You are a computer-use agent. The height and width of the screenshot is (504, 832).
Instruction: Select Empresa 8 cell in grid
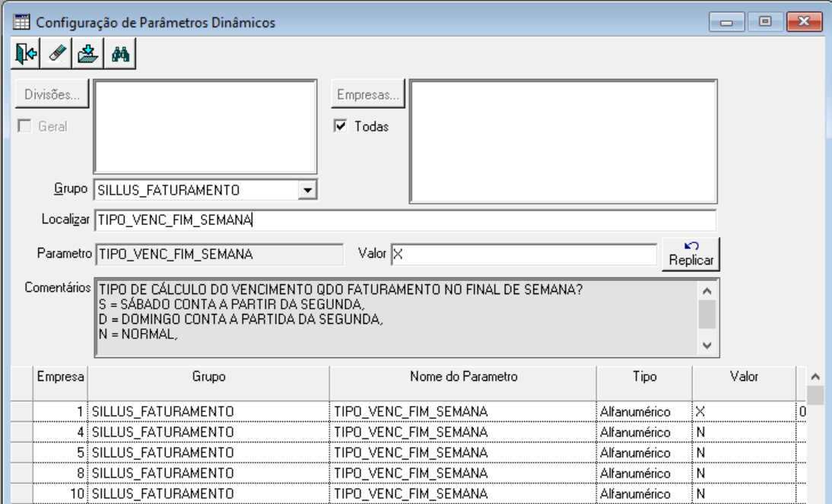[x=61, y=474]
